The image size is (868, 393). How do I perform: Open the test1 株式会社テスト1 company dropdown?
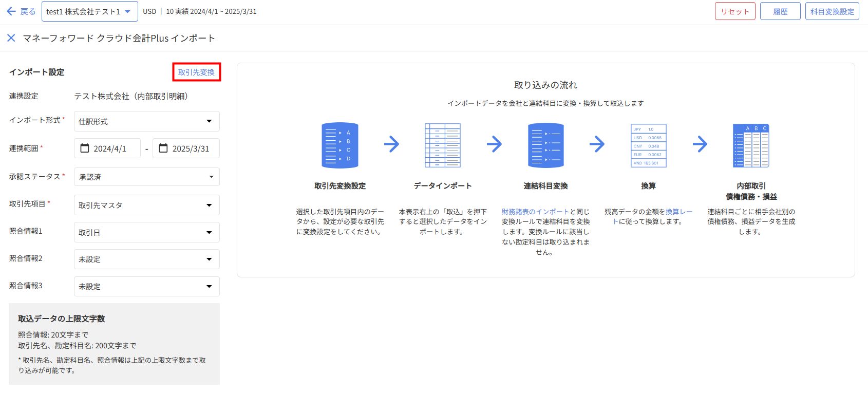click(89, 11)
